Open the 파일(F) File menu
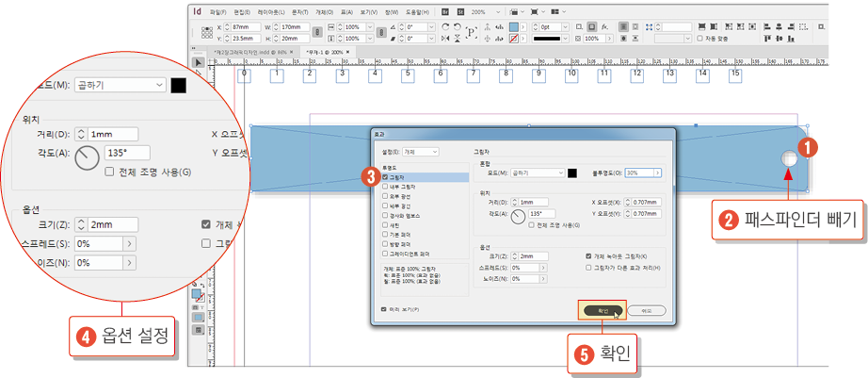 click(218, 11)
